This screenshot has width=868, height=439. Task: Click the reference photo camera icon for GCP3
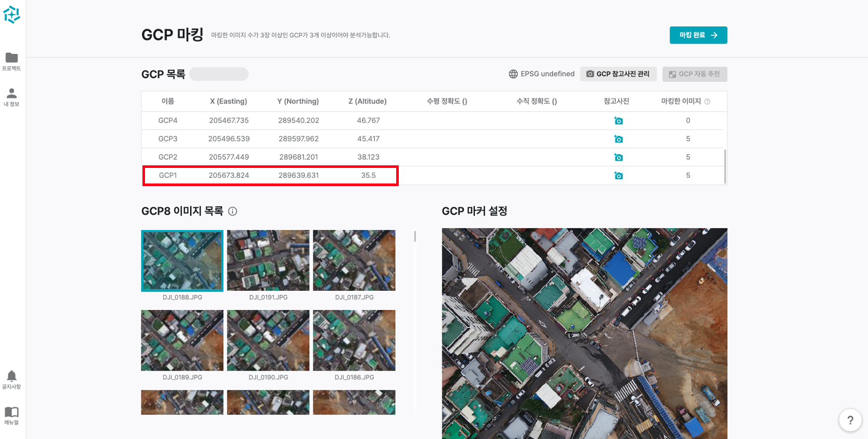click(x=618, y=139)
